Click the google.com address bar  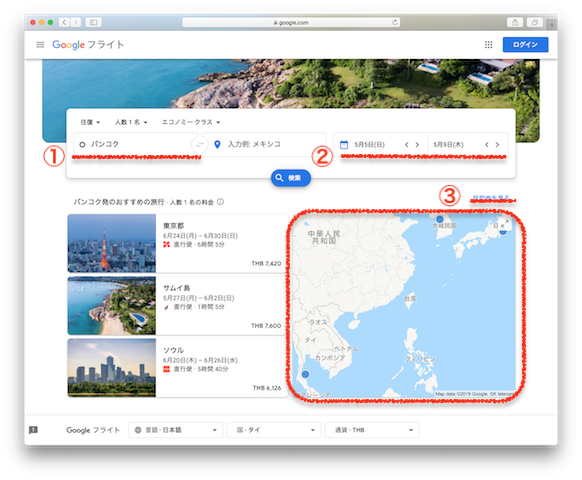291,22
